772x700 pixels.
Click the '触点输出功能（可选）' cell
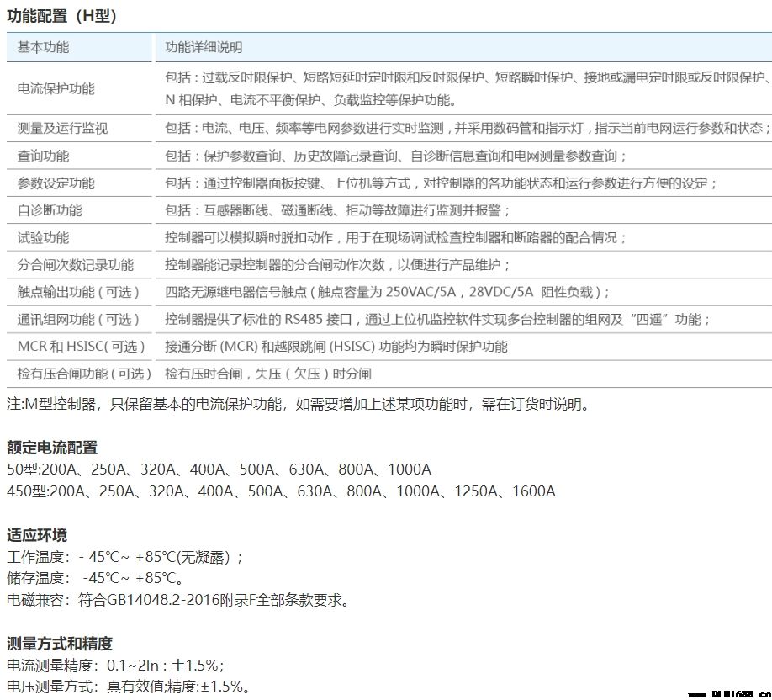click(79, 292)
